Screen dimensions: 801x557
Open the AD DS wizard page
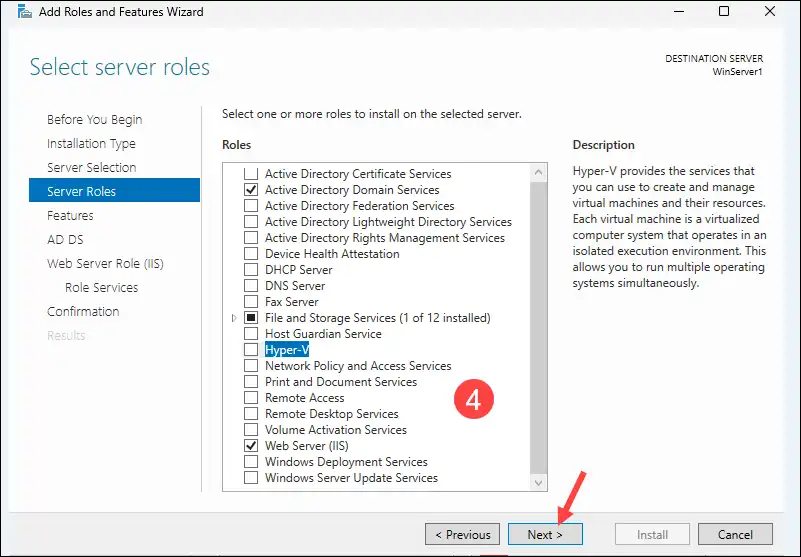point(66,239)
